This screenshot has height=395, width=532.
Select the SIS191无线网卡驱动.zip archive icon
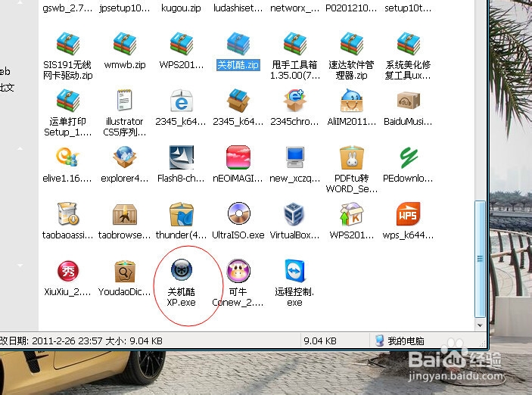coord(68,44)
